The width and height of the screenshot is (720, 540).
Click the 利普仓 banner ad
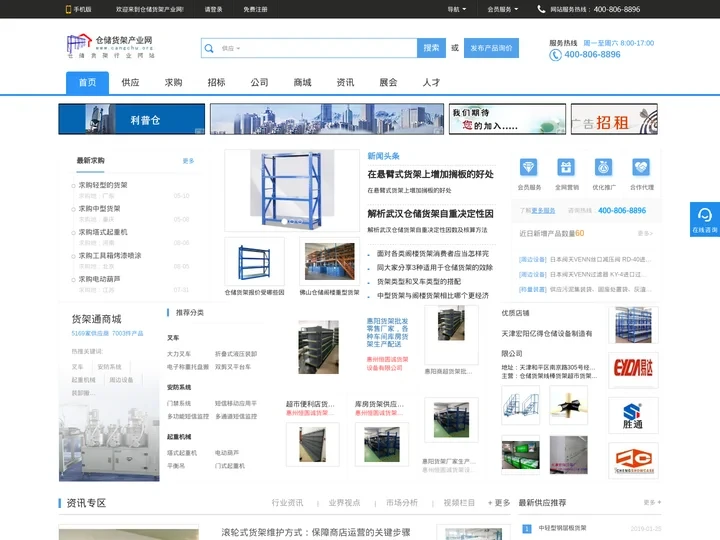point(132,119)
